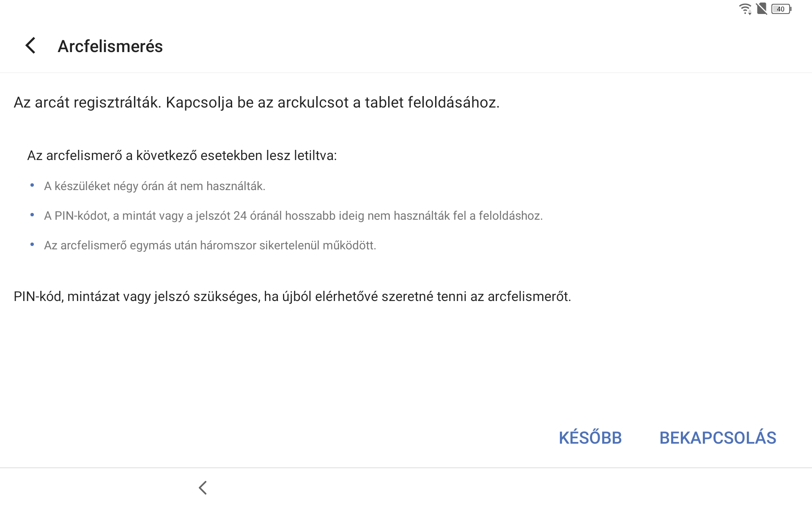Tap the Wi-Fi status icon
Viewport: 812px width, 508px height.
pyautogui.click(x=745, y=9)
